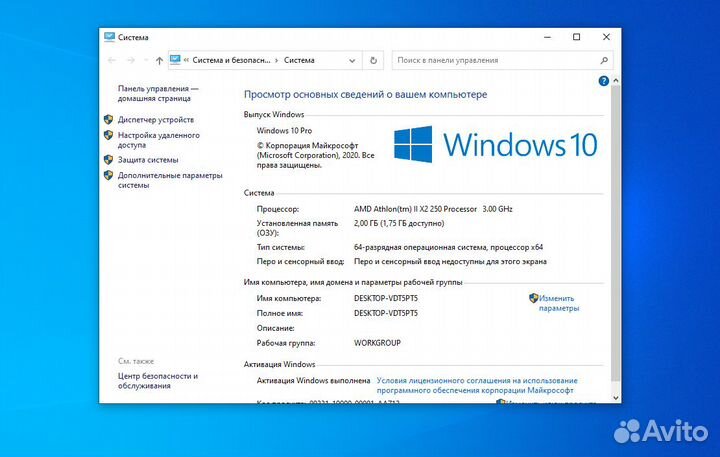720x457 pixels.
Task: Expand the arrow after Система и безопасность breadcrumb
Action: pos(277,60)
